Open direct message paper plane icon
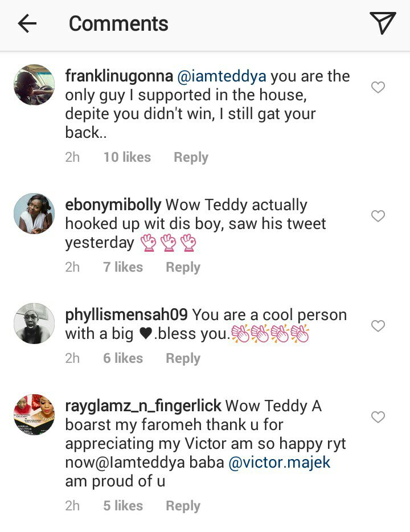 [x=382, y=23]
